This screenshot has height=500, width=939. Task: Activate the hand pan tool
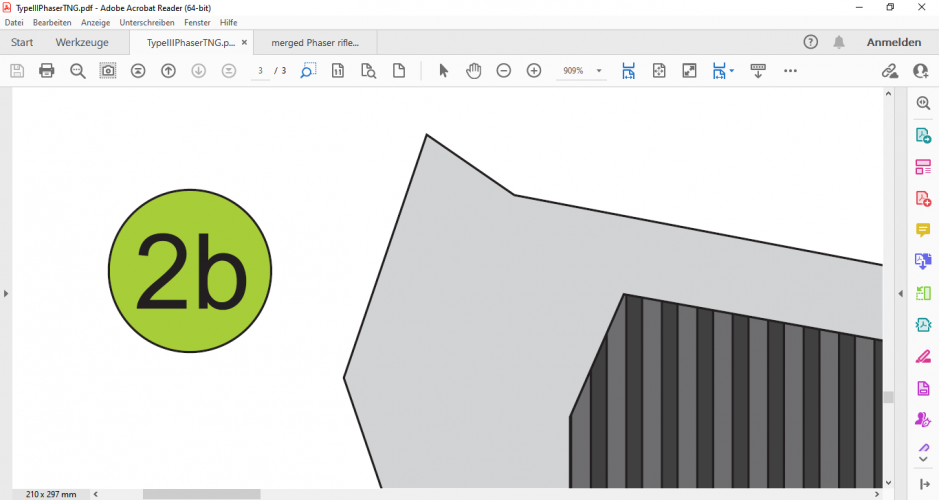474,71
